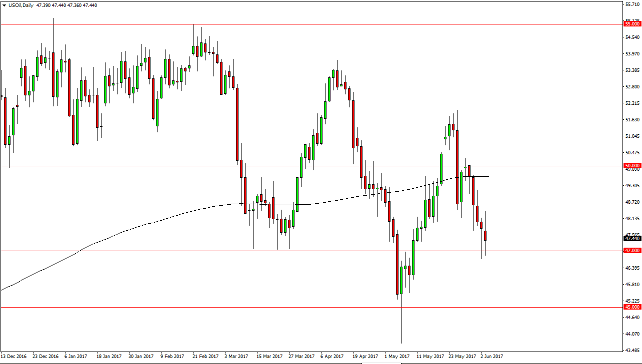The image size is (642, 364).
Task: Select the 47.440 current price tag
Action: click(x=627, y=239)
